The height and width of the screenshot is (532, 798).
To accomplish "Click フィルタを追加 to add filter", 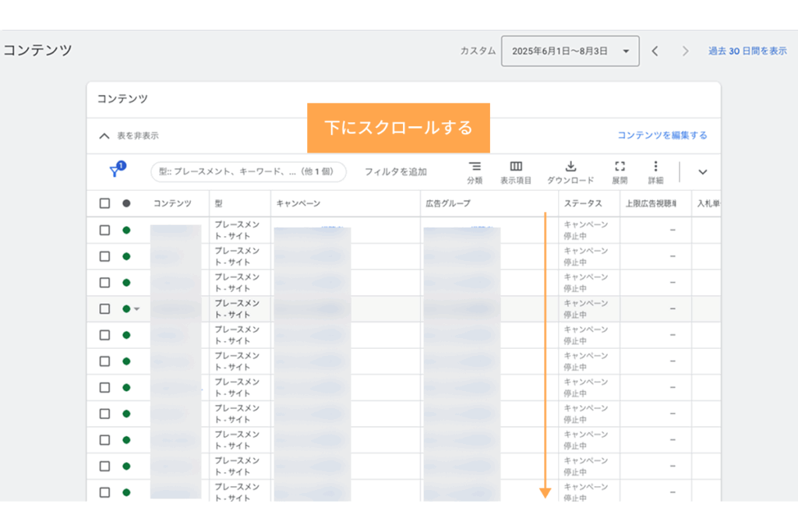I will pyautogui.click(x=395, y=172).
